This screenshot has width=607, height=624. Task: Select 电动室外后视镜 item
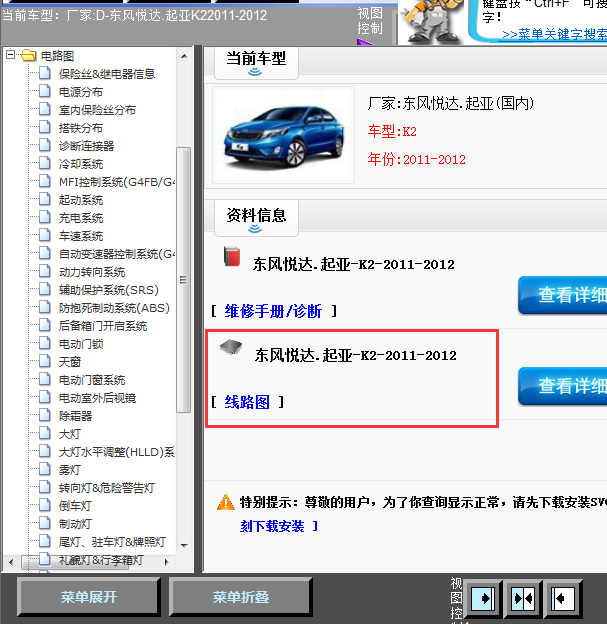tap(97, 398)
